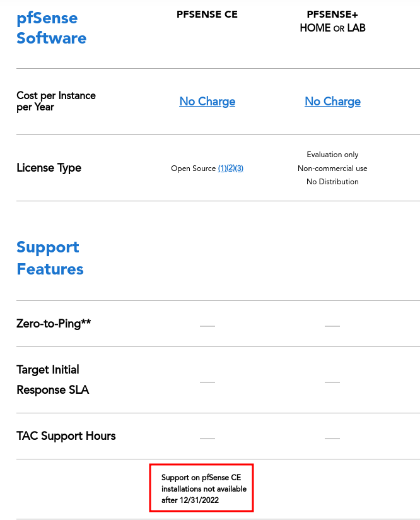Click the Support Features heading

pyautogui.click(x=50, y=258)
